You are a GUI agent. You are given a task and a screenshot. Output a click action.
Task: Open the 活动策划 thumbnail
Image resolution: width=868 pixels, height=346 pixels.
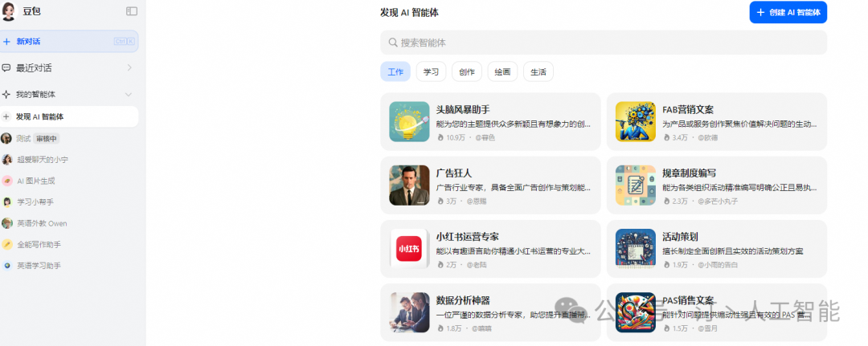(x=636, y=249)
